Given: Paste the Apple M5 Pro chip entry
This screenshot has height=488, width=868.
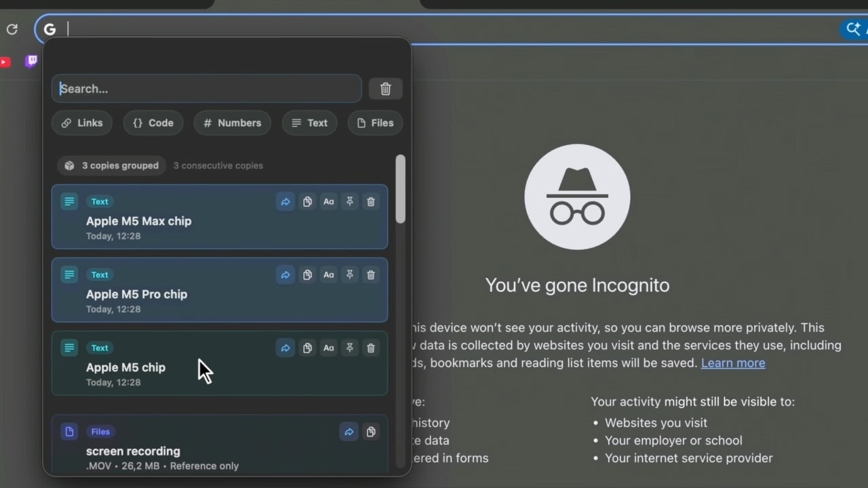Looking at the screenshot, I should (x=285, y=275).
